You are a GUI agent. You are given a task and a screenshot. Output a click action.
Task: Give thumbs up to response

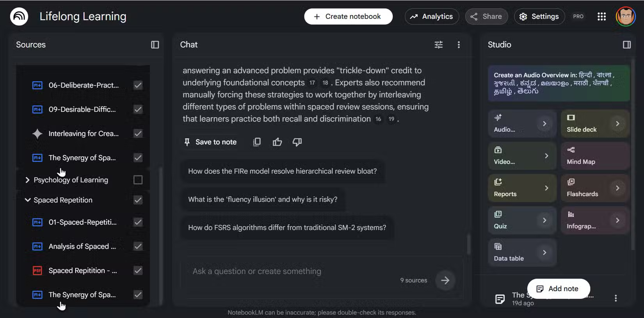coord(277,142)
